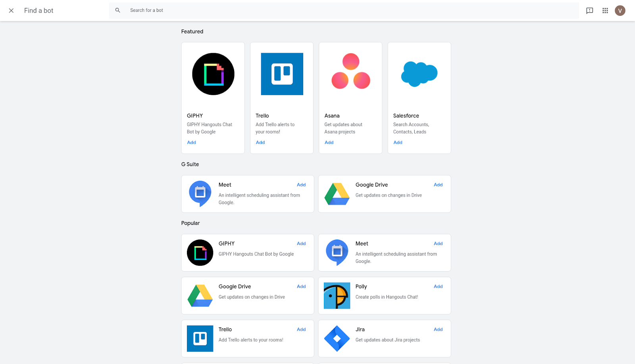This screenshot has height=364, width=635.
Task: Open the featured Salesforce title
Action: [x=406, y=116]
